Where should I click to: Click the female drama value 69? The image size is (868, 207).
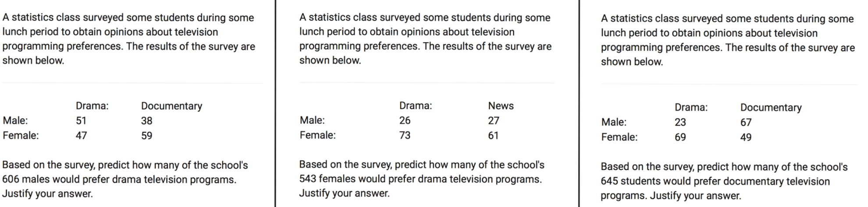pyautogui.click(x=680, y=137)
